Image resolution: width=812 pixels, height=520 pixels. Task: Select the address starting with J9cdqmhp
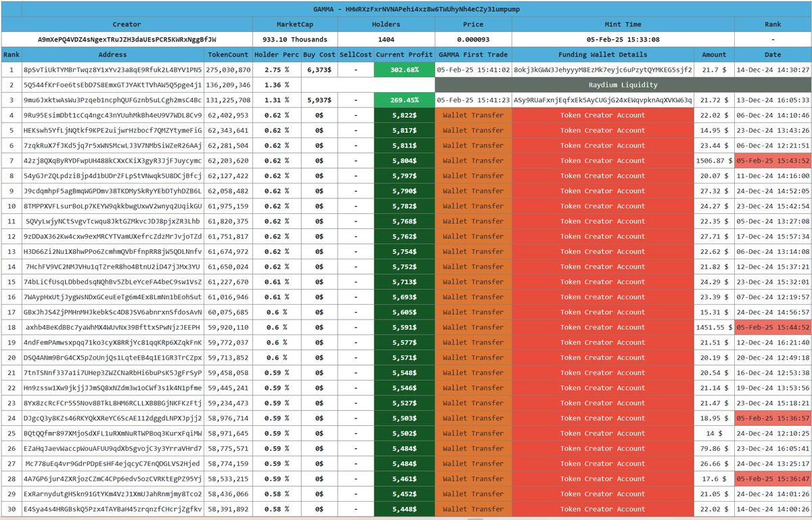click(112, 191)
